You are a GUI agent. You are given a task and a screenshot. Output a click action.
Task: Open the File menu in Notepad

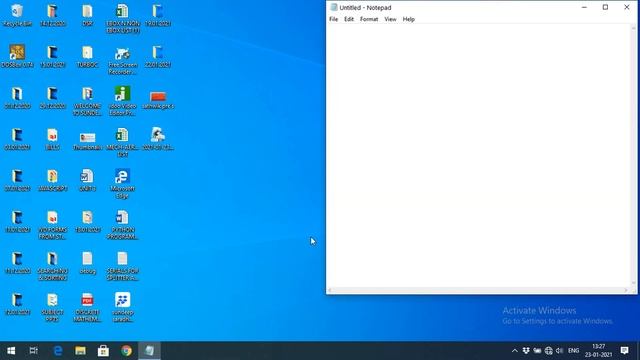[333, 19]
